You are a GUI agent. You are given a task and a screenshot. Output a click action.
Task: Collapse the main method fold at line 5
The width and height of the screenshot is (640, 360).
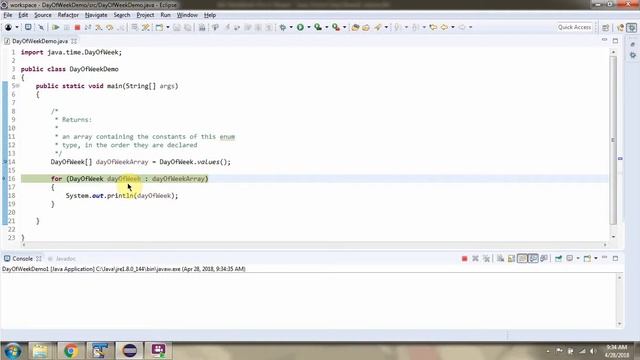pyautogui.click(x=18, y=86)
